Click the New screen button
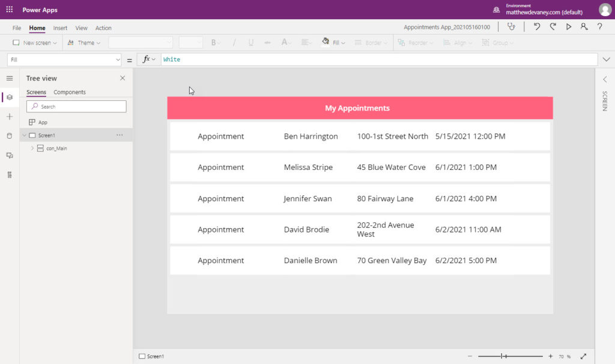This screenshot has height=364, width=615. [34, 42]
